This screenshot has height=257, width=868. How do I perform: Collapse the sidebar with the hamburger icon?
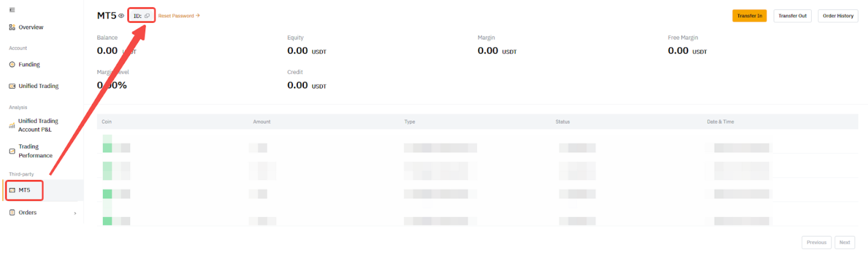click(x=12, y=10)
